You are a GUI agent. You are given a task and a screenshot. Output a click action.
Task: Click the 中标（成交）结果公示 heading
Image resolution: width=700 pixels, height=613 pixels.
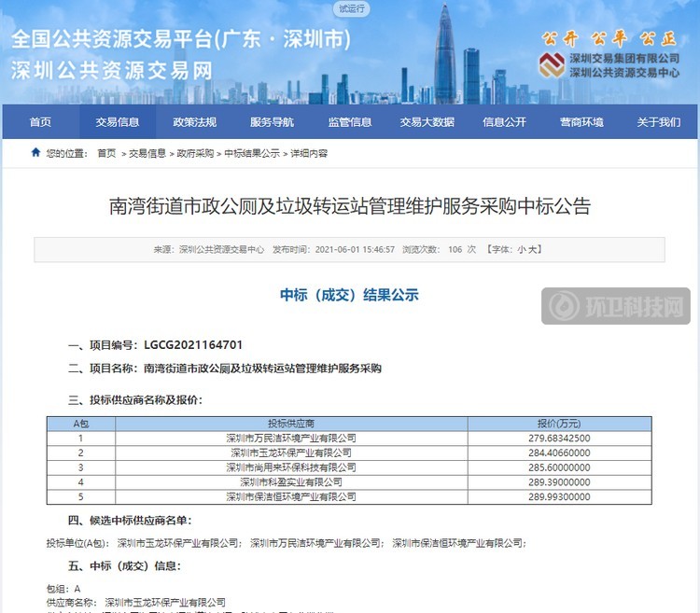point(350,295)
